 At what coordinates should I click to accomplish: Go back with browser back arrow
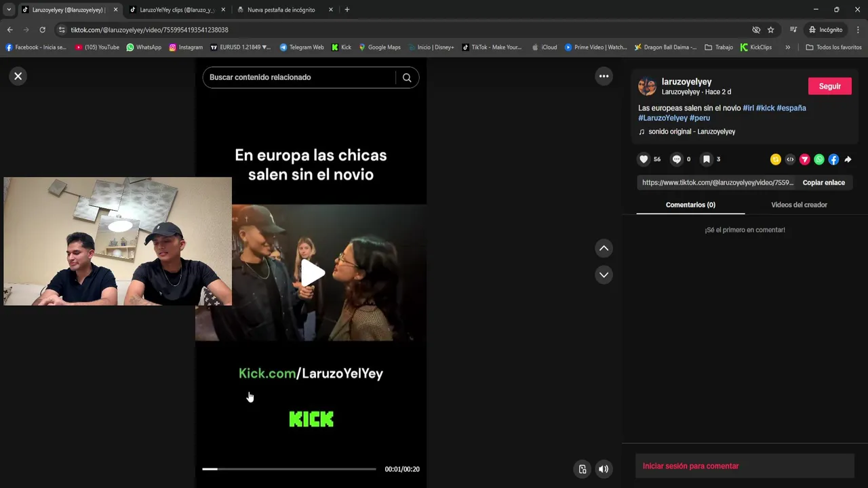coord(10,30)
